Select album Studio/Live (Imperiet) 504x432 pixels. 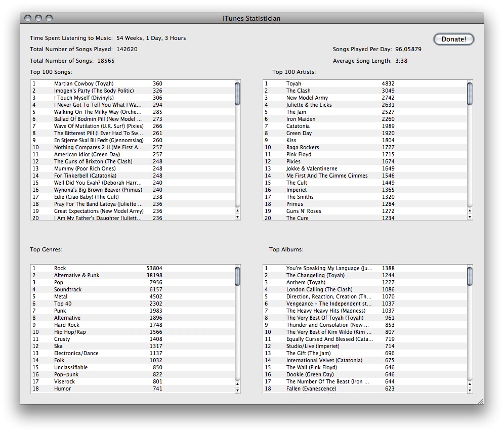365,346
